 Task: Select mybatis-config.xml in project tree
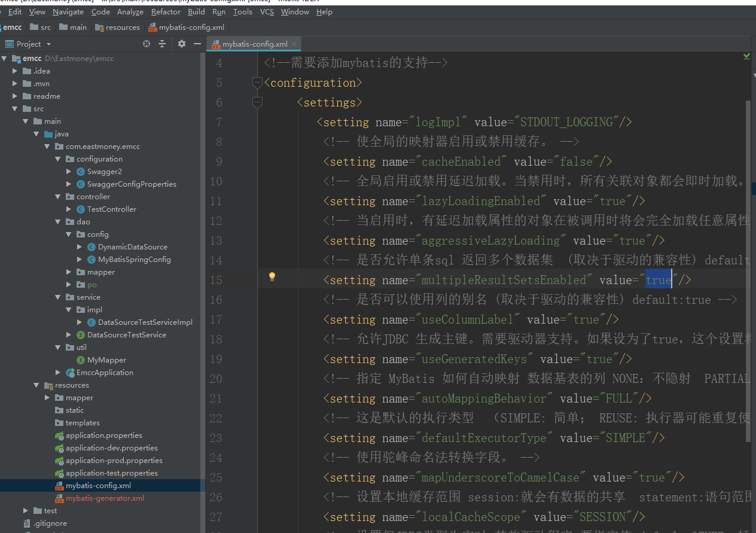pyautogui.click(x=98, y=486)
